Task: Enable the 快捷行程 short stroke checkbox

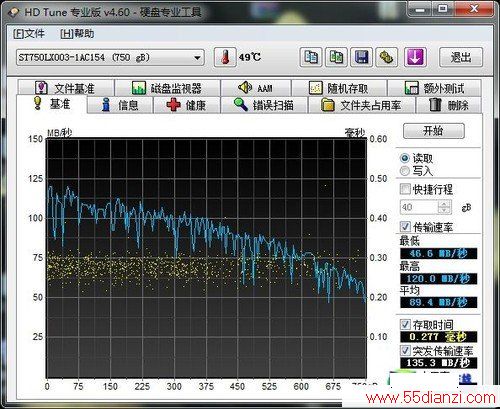Action: point(405,189)
